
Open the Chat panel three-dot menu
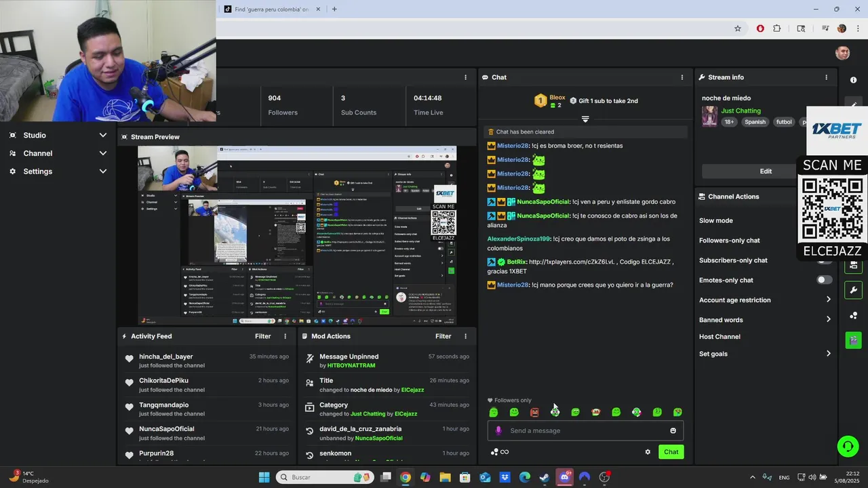click(682, 77)
